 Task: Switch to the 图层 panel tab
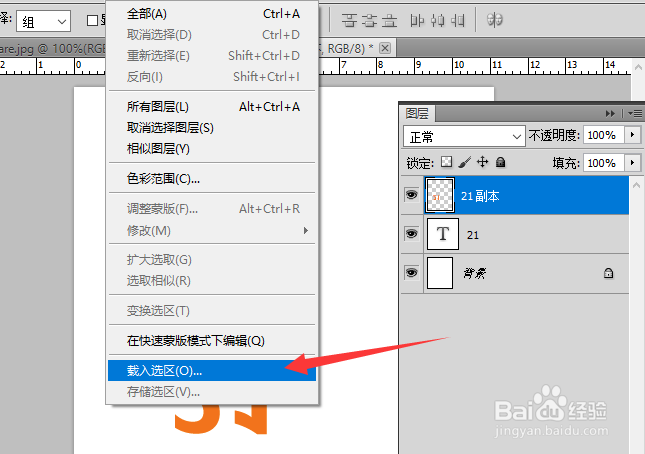click(417, 113)
